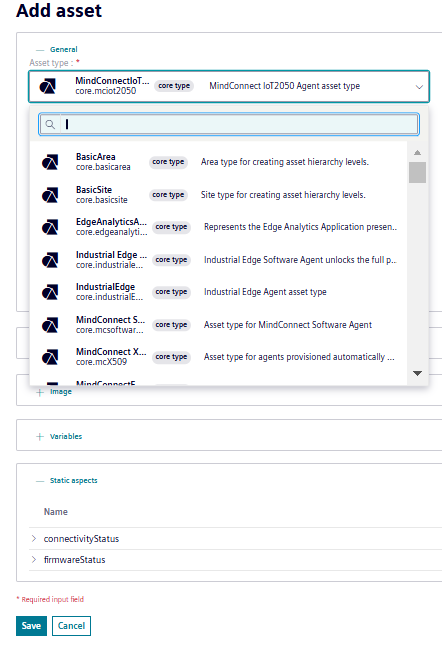Screen dimensions: 442x645
Task: Open the Asset type dropdown chevron
Action: click(419, 87)
